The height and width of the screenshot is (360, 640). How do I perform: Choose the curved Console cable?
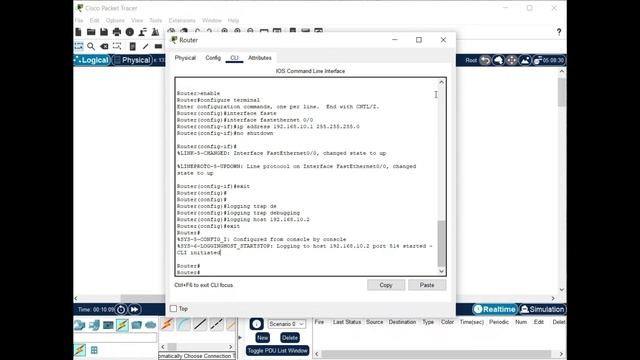click(x=184, y=324)
